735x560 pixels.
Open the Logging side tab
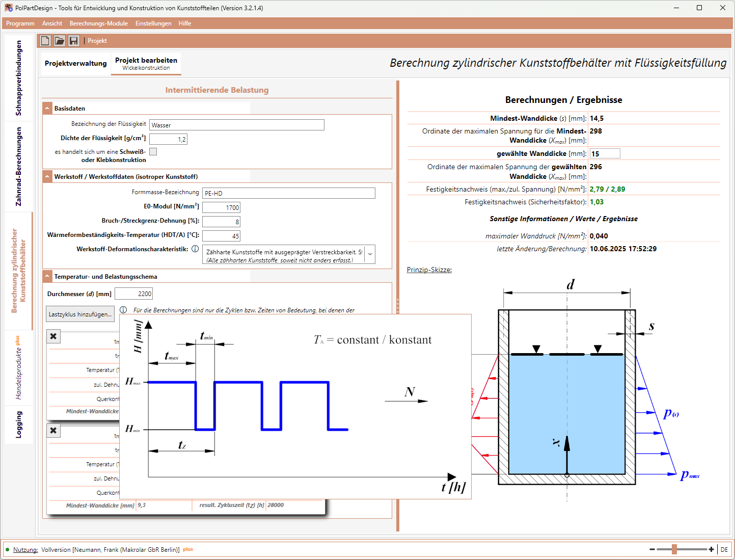pos(19,424)
